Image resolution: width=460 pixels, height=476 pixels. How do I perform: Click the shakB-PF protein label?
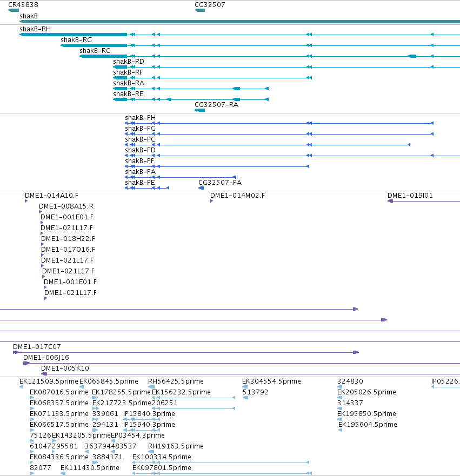[139, 161]
